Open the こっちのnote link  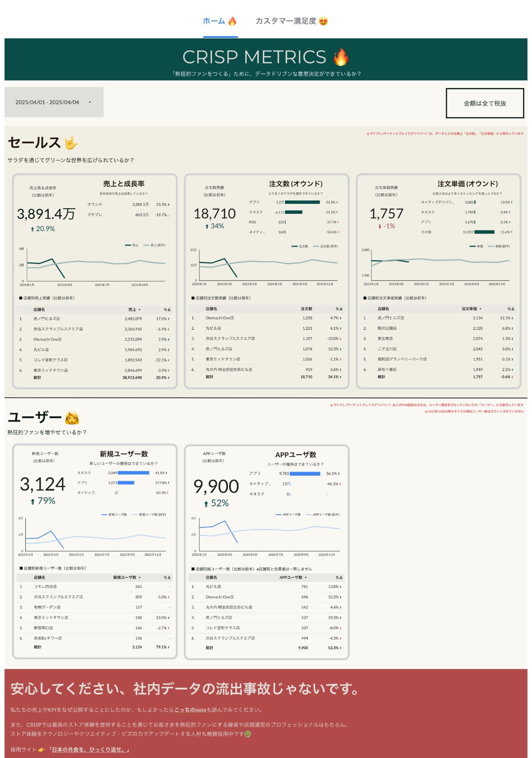click(x=190, y=710)
